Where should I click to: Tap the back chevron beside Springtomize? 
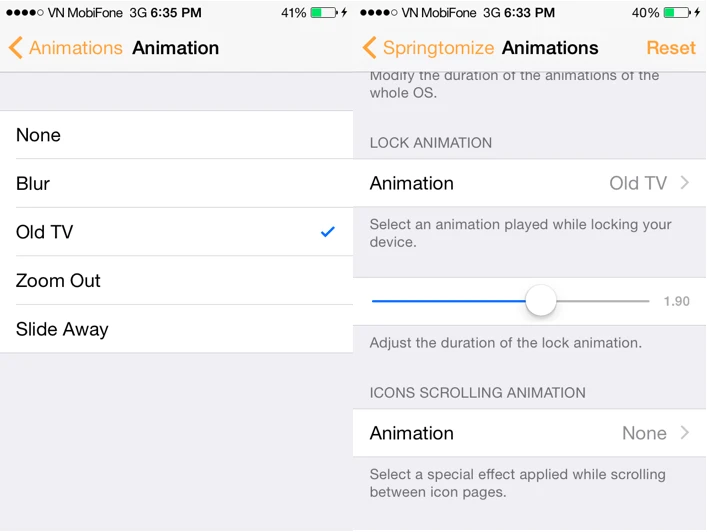tap(370, 48)
